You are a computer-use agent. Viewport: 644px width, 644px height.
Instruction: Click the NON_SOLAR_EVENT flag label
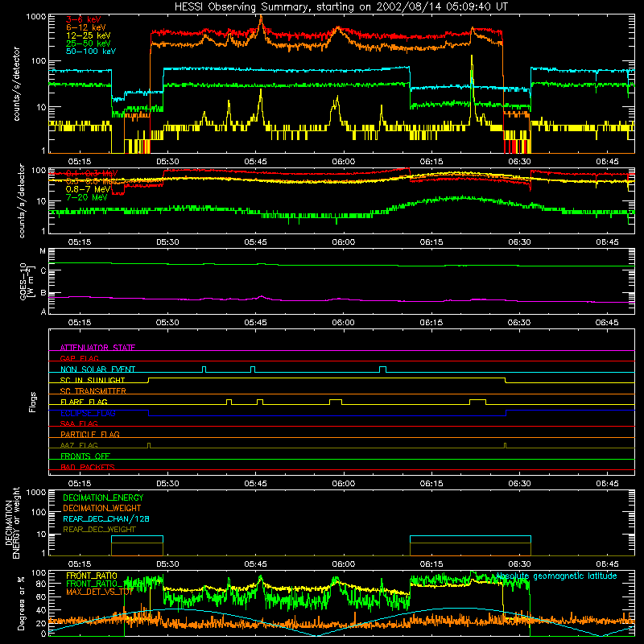[97, 369]
